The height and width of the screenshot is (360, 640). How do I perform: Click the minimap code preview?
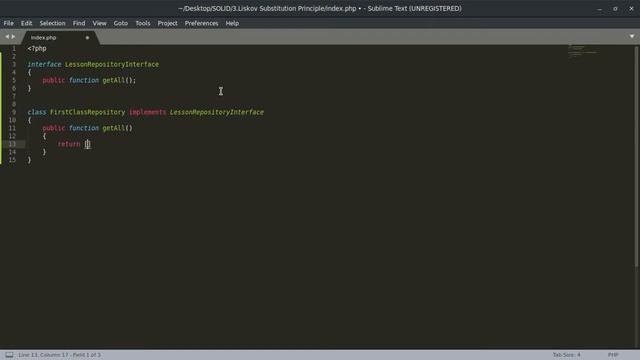pyautogui.click(x=582, y=51)
